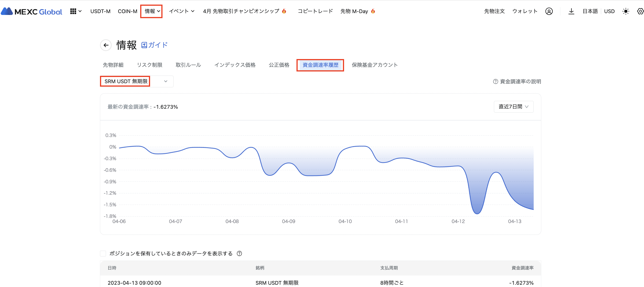
Task: Enable the show-only-when-holding-position checkbox
Action: click(x=103, y=253)
